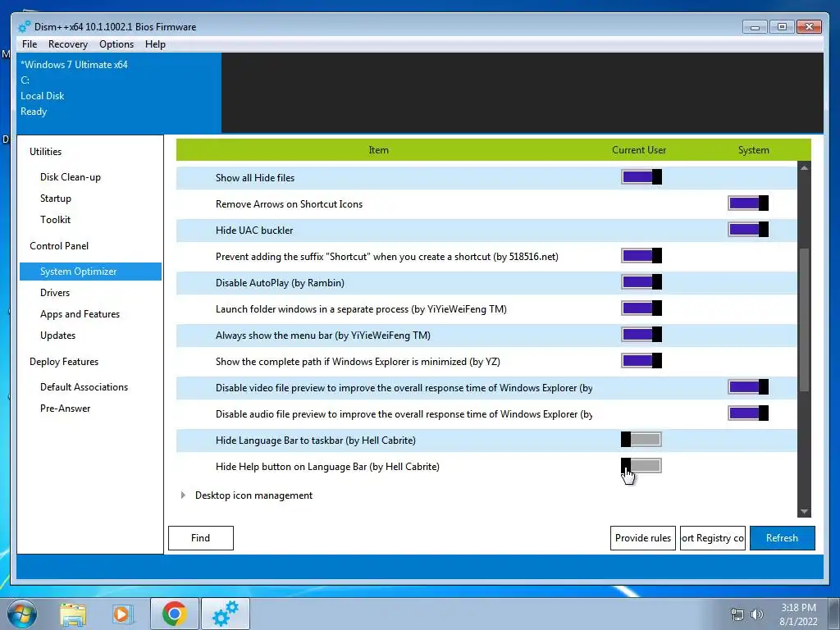Open Startup in sidebar

(x=56, y=199)
